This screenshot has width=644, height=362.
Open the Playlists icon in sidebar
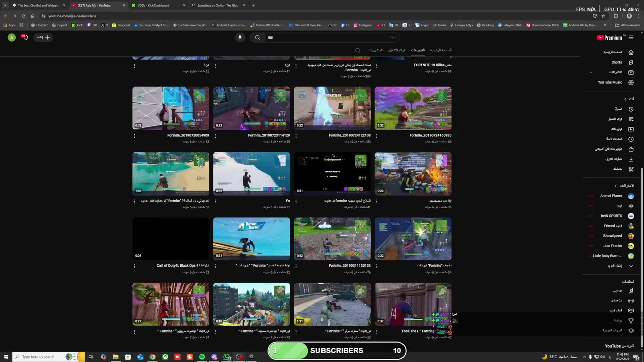(x=631, y=119)
